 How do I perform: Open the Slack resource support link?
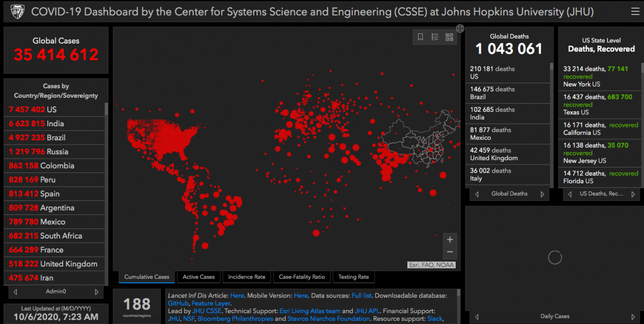[x=435, y=319]
